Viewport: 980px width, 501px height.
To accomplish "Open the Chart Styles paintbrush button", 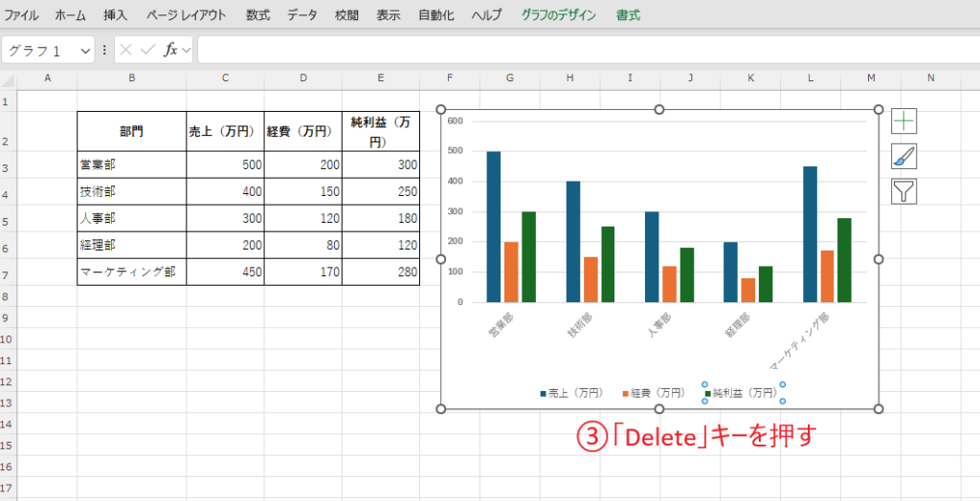I will point(903,156).
